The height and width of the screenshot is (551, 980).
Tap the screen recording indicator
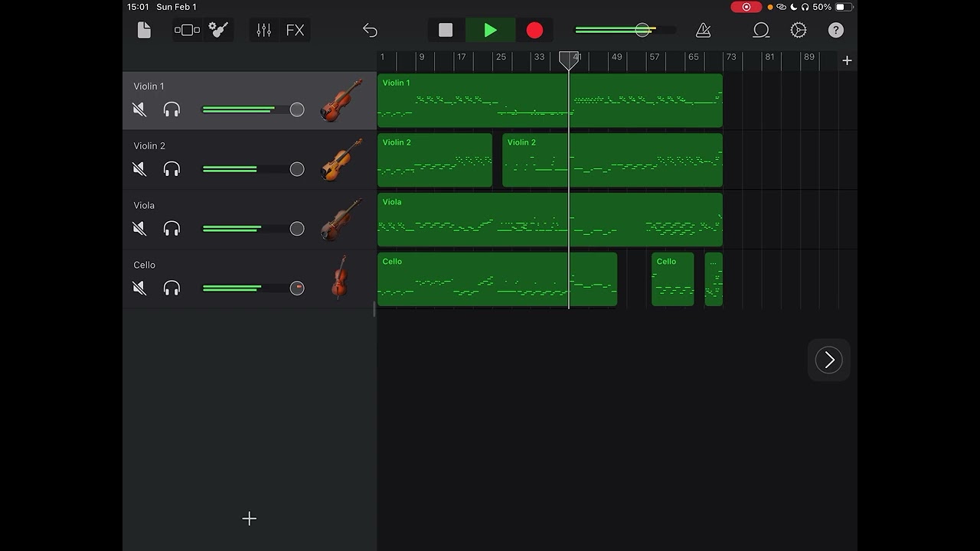746,7
